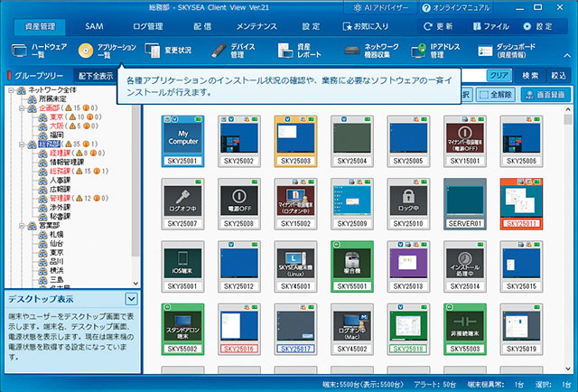The height and width of the screenshot is (392, 578).
Task: Collapse the デスクトップ表示 panel chevron
Action: pos(131,298)
